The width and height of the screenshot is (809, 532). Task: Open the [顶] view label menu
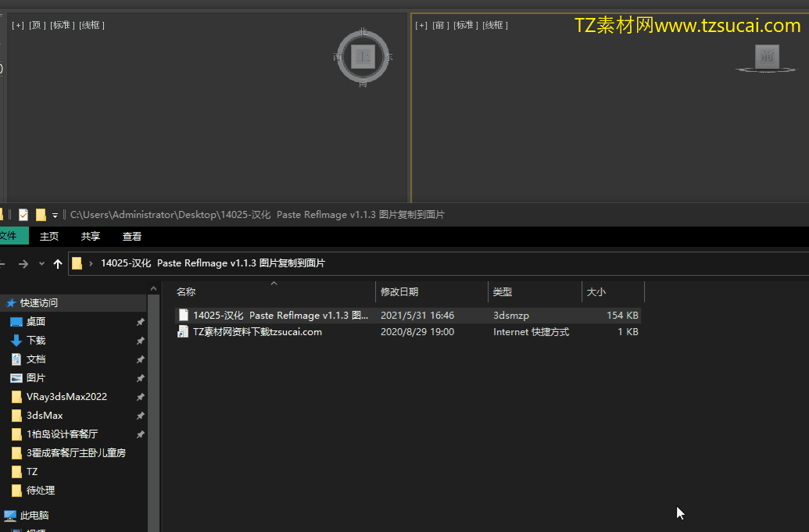pos(38,25)
